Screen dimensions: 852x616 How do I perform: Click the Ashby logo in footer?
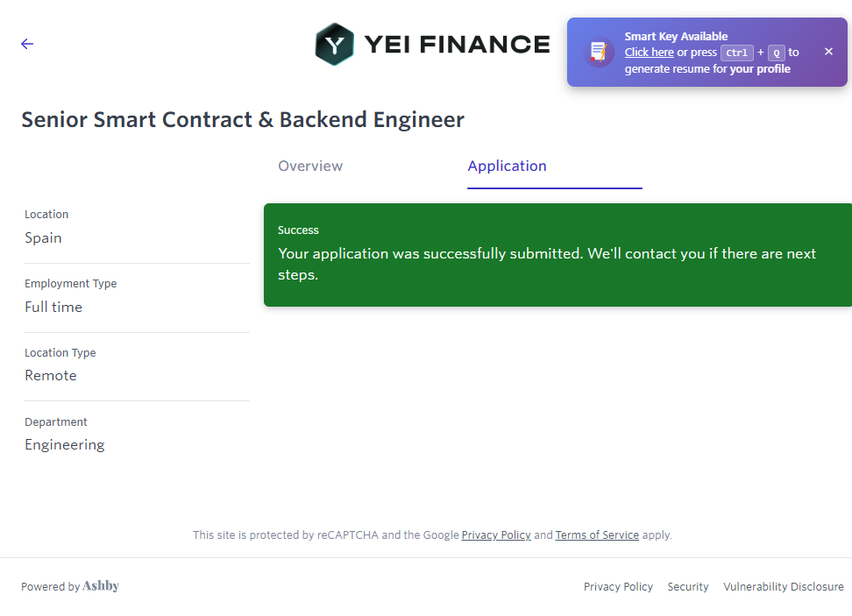pyautogui.click(x=101, y=586)
